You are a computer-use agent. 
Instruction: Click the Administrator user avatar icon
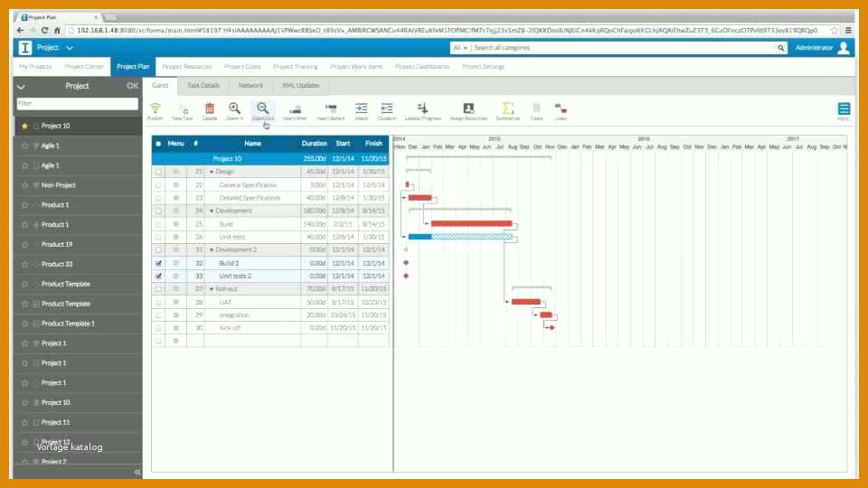point(844,48)
